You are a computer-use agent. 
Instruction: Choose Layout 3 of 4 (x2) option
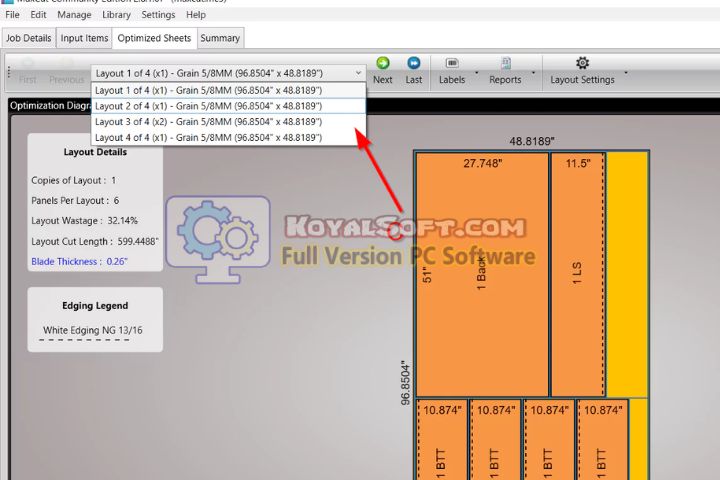point(208,122)
